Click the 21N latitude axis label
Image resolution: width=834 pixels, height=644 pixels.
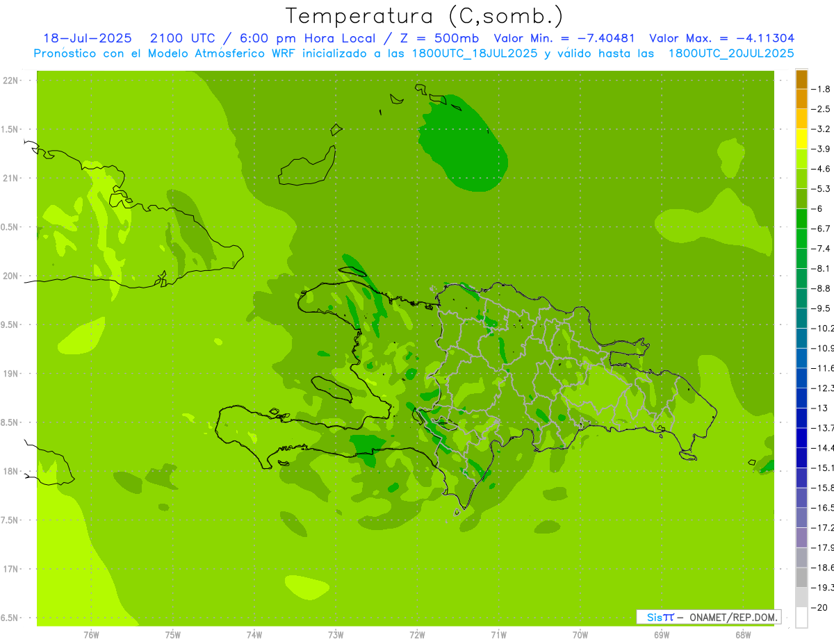tap(10, 178)
